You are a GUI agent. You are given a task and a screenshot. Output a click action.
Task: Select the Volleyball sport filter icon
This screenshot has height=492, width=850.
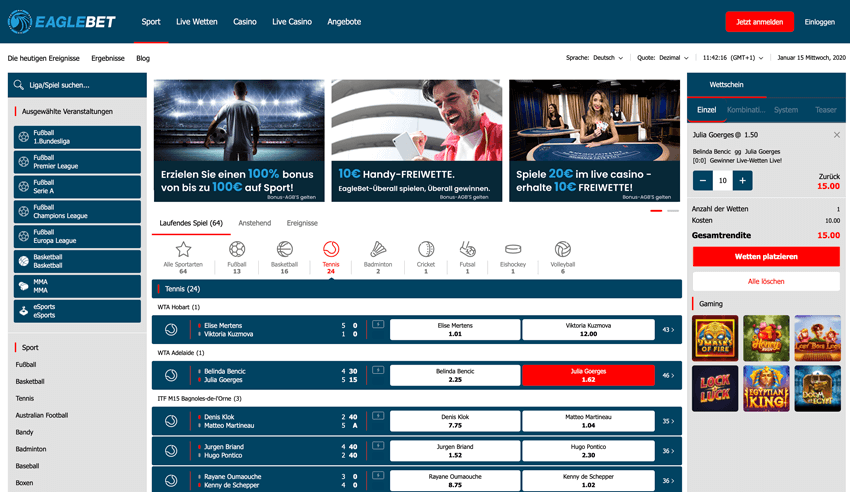[563, 249]
